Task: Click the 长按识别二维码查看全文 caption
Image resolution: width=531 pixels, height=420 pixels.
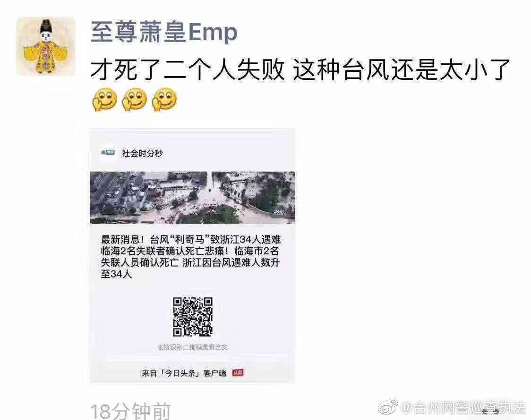Action: [x=192, y=347]
